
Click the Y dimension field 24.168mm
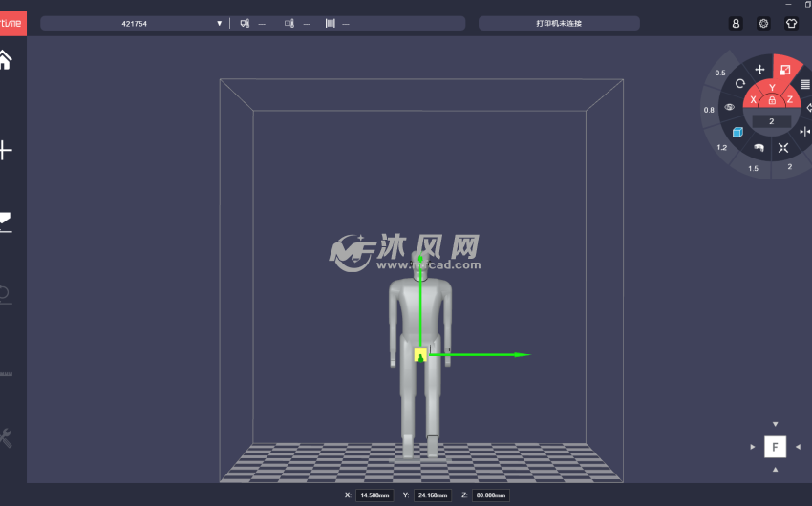(433, 495)
